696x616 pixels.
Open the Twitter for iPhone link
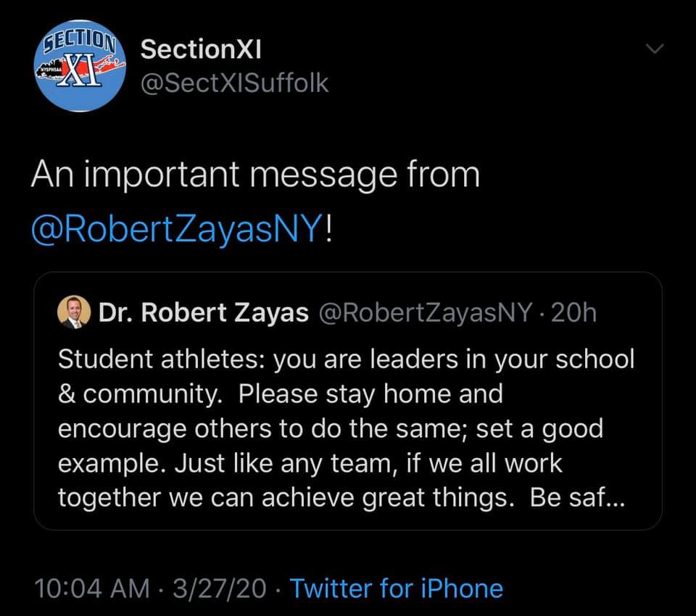click(397, 588)
